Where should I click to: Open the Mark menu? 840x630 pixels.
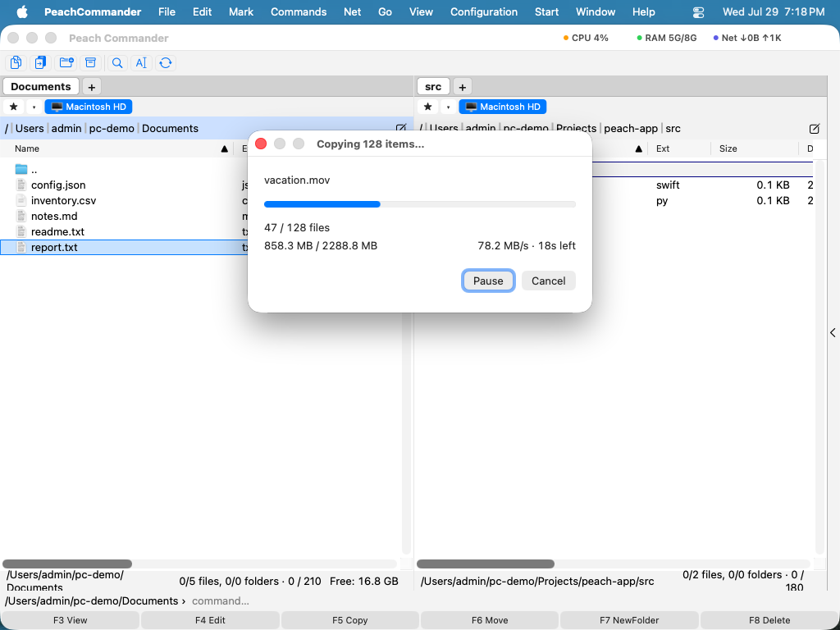click(241, 11)
